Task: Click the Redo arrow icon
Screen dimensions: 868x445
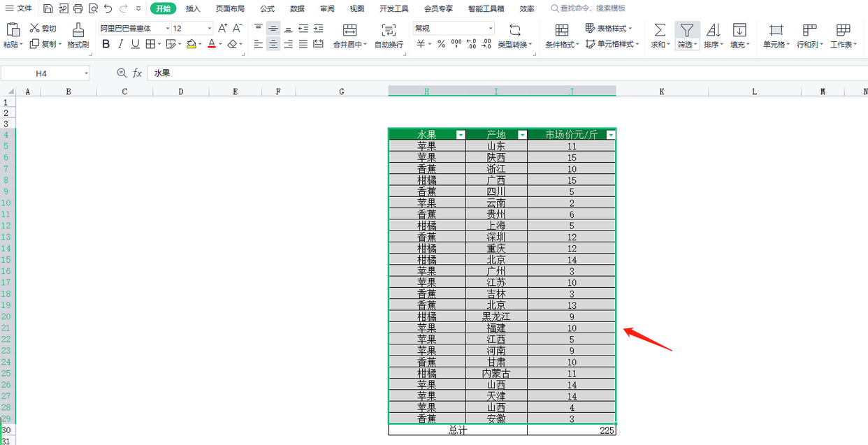Action: coord(123,8)
